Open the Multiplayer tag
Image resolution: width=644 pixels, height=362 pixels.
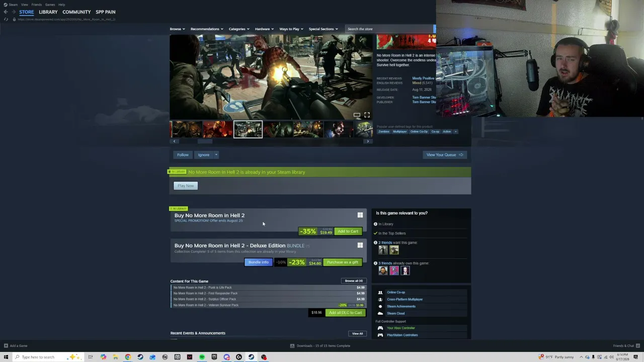coord(400,132)
